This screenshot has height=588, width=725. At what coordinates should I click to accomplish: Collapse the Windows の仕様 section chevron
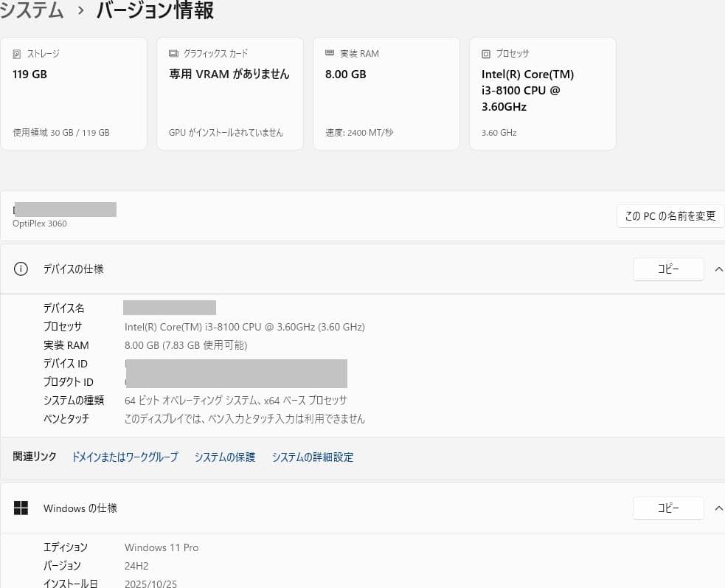point(719,508)
